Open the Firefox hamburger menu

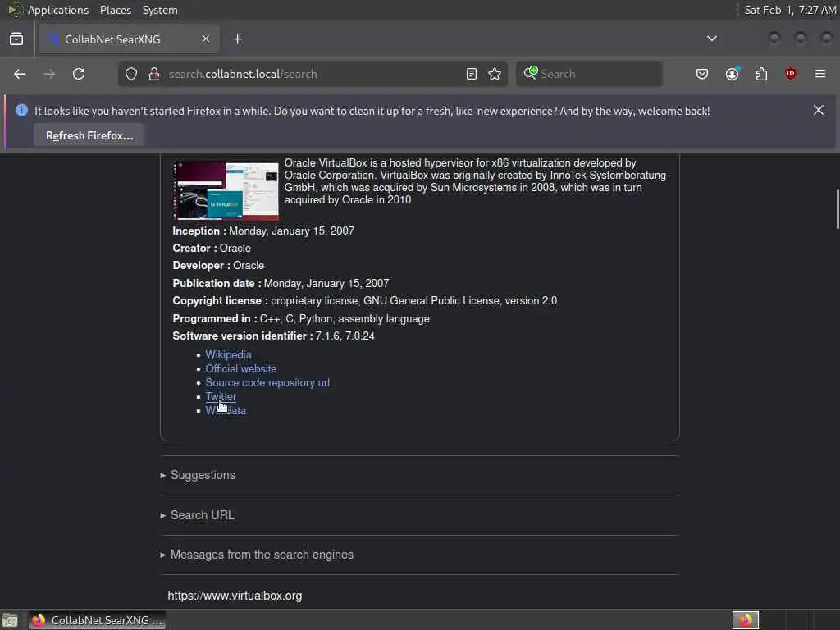click(x=820, y=74)
